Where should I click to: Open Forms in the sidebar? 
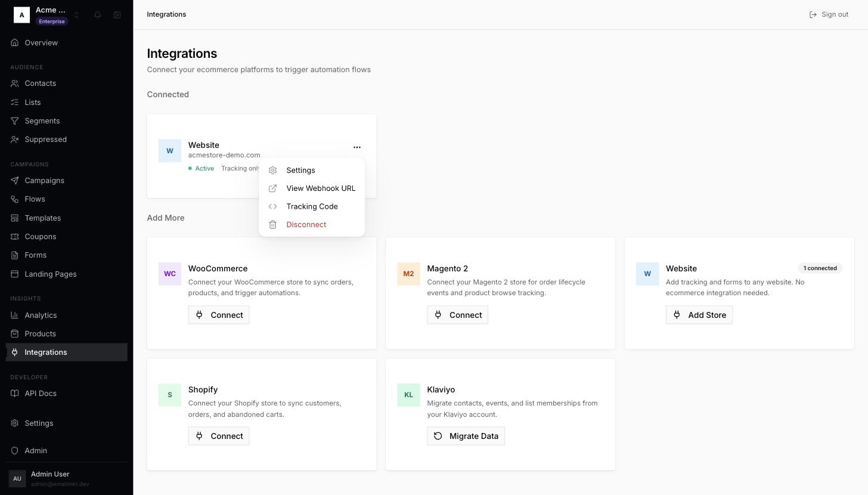tap(66, 255)
